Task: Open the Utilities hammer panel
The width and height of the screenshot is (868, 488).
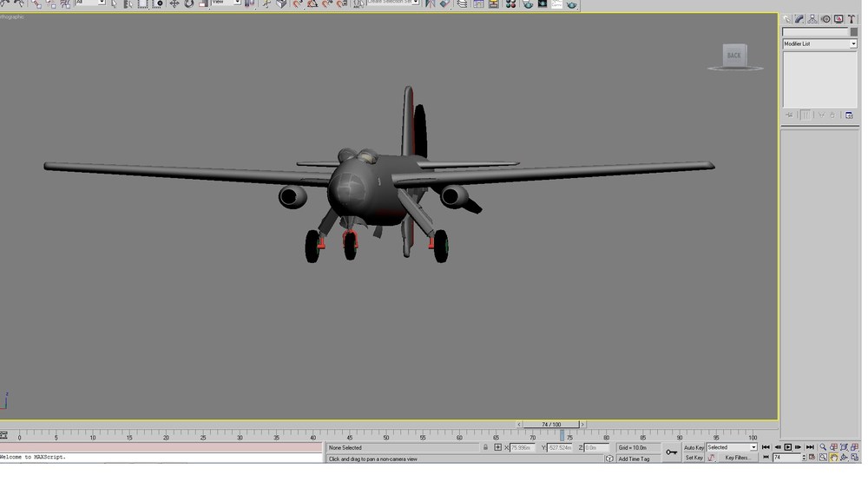Action: [852, 19]
